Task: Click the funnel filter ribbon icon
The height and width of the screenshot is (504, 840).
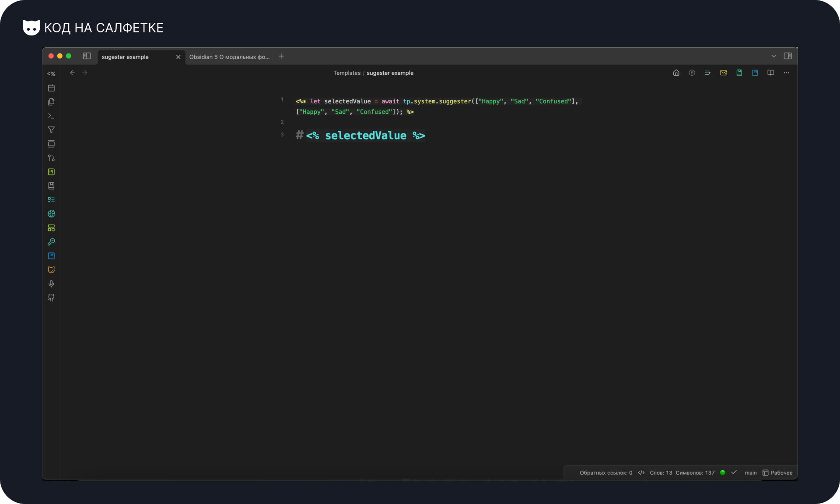Action: [51, 130]
